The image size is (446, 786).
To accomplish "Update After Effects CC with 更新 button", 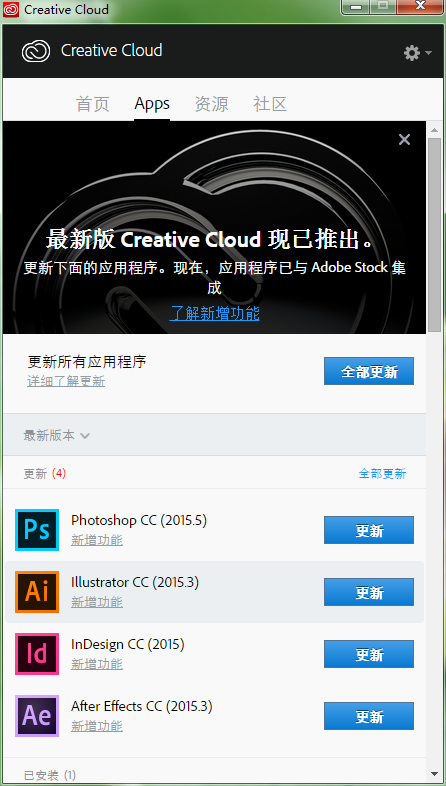I will click(369, 716).
